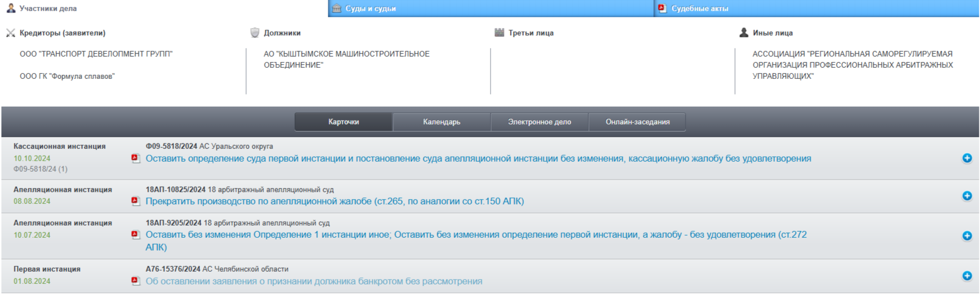Viewport: 980px width, 295px height.
Task: Expand the Первая инстанция row with plus
Action: [967, 276]
